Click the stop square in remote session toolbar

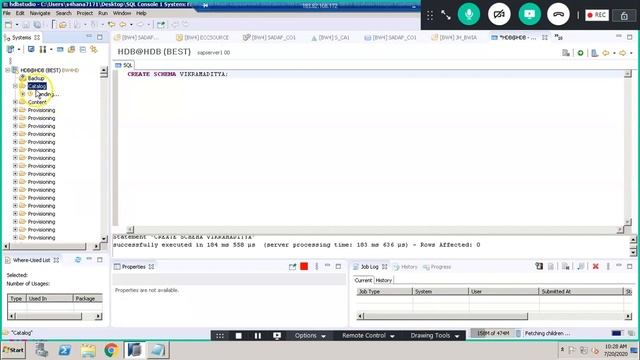click(x=239, y=336)
